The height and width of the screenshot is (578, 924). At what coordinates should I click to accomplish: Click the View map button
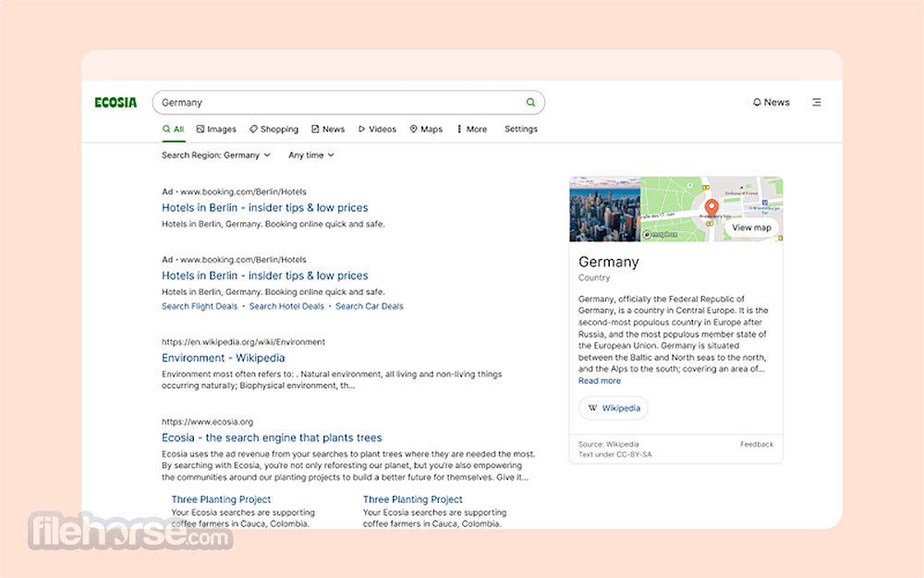(x=751, y=228)
